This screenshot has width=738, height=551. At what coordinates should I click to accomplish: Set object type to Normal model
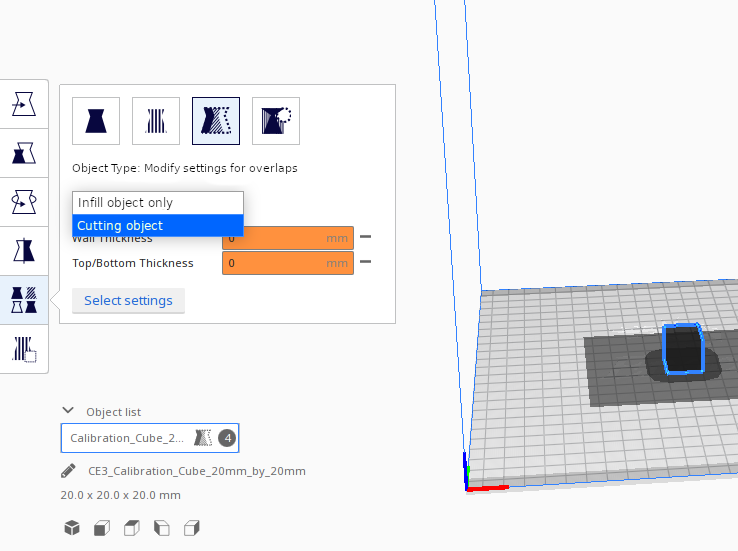coord(96,121)
